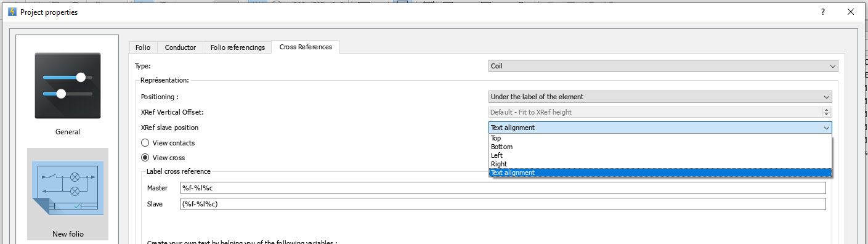Viewport: 868px width, 244px height.
Task: Open the General settings icon
Action: click(67, 85)
